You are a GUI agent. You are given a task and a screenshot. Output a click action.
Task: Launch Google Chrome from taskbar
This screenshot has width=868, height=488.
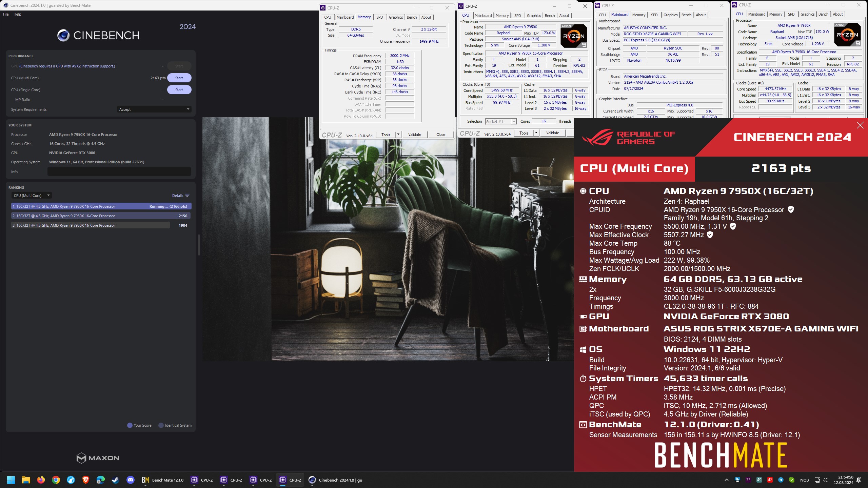point(56,480)
